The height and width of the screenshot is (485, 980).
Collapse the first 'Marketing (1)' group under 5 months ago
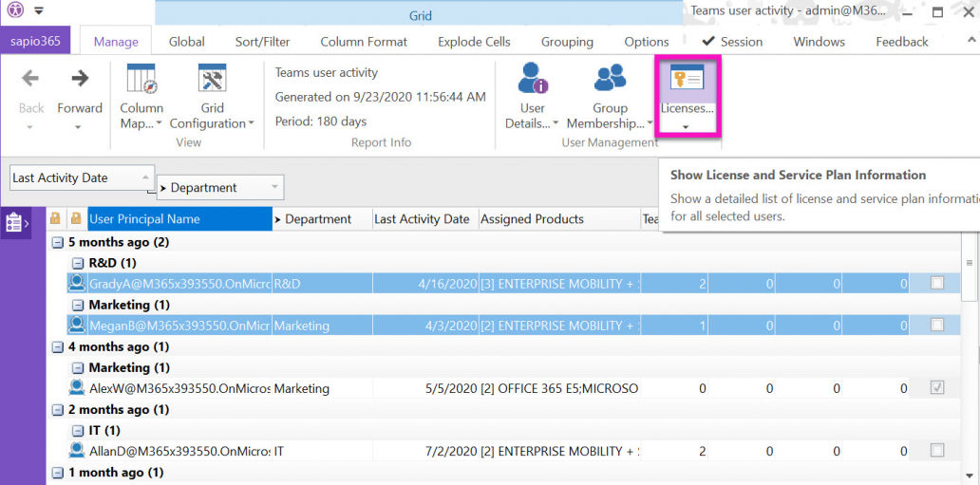click(78, 305)
